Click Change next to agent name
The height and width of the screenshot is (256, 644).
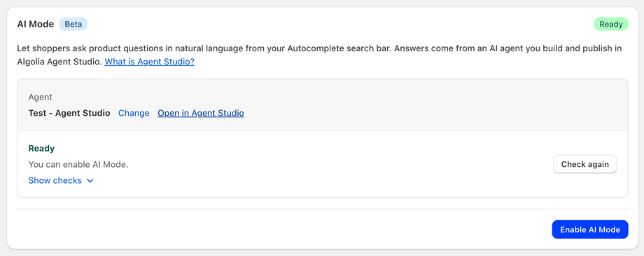coord(134,113)
